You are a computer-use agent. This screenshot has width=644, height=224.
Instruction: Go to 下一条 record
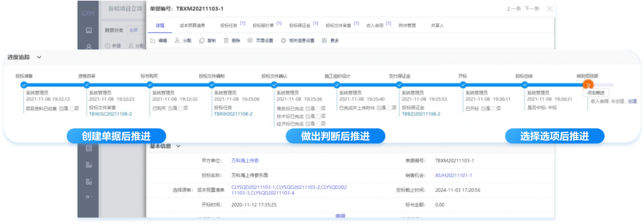click(x=531, y=8)
